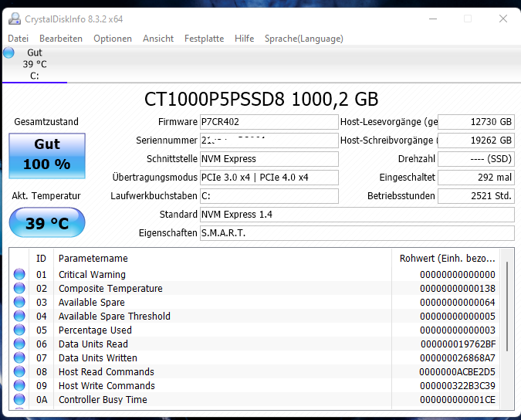Click raw value 000000019762BF
The height and width of the screenshot is (420, 521).
click(458, 344)
